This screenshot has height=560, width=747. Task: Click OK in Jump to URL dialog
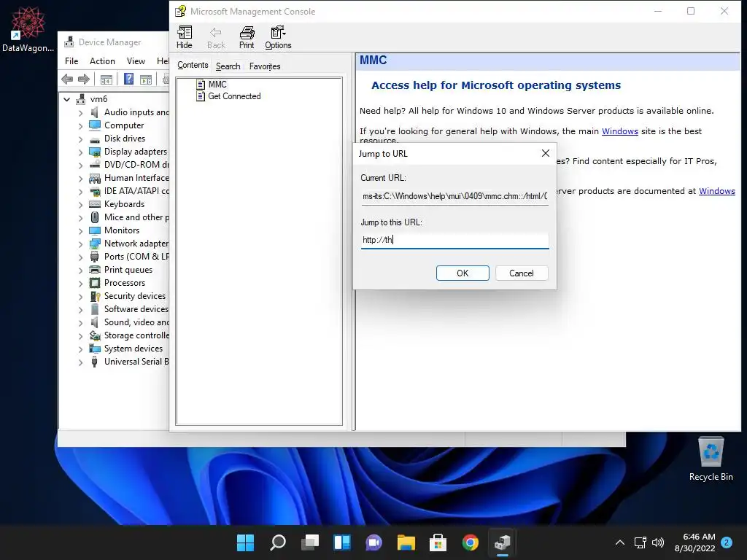(x=462, y=273)
